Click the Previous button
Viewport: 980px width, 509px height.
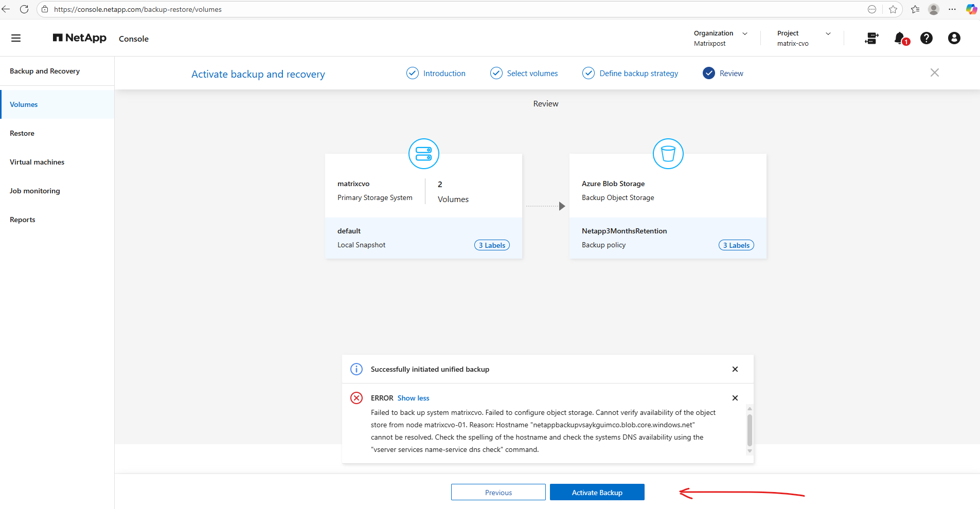click(498, 492)
